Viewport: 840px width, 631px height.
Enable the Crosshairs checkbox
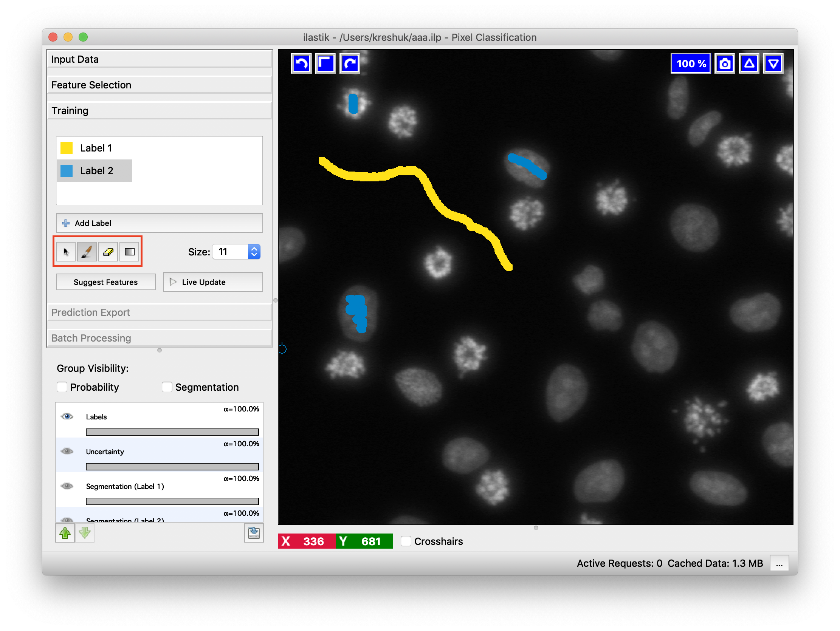pyautogui.click(x=407, y=542)
